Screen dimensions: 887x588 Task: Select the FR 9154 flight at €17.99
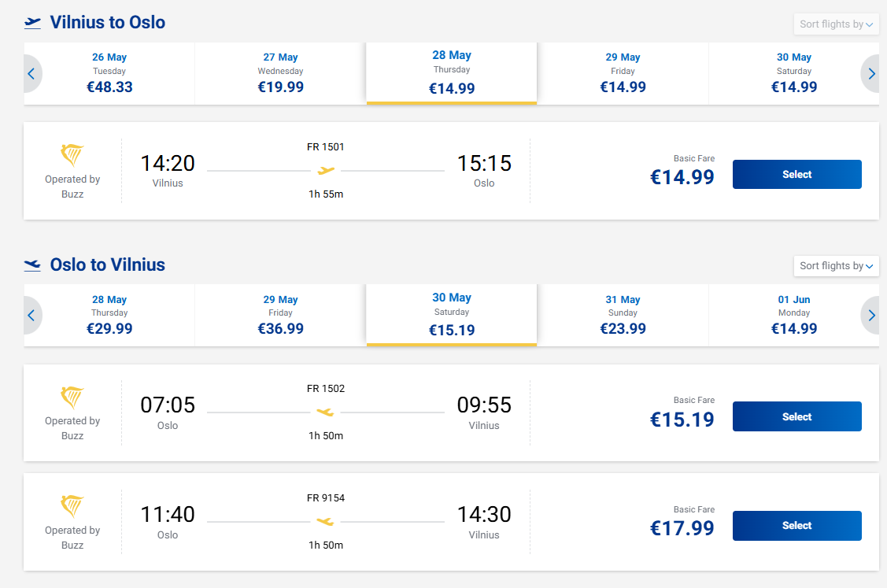click(796, 526)
